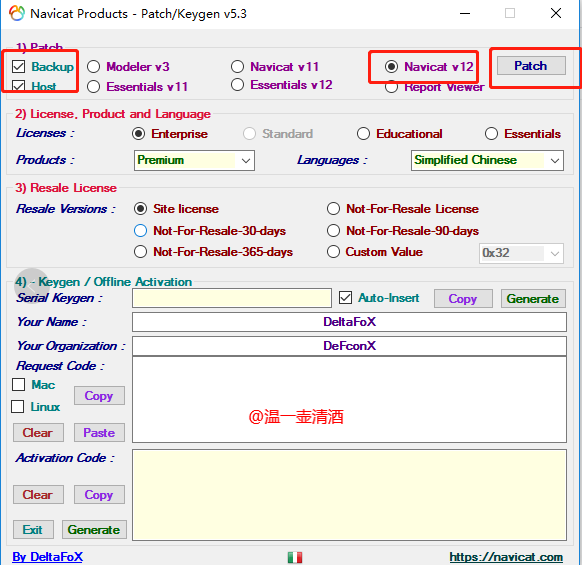582x565 pixels.
Task: Click inside the Request Code text area
Action: click(349, 399)
